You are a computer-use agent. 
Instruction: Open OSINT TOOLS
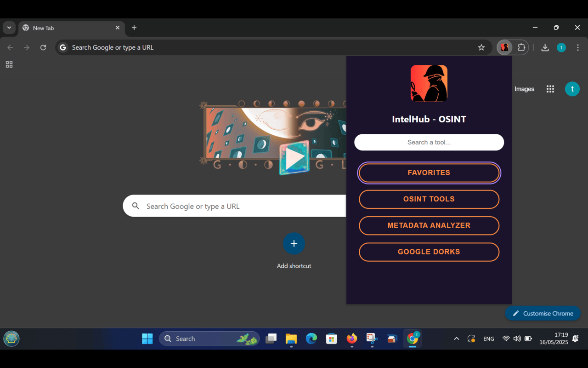pyautogui.click(x=429, y=199)
